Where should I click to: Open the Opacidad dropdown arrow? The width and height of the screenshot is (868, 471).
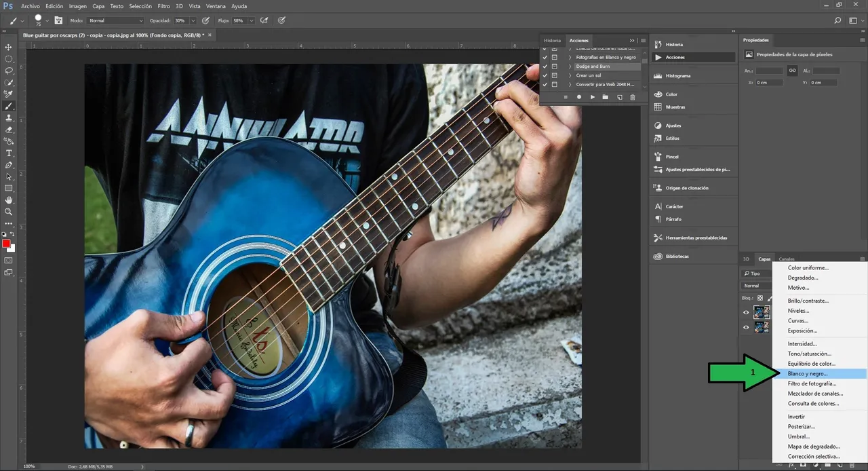point(193,20)
